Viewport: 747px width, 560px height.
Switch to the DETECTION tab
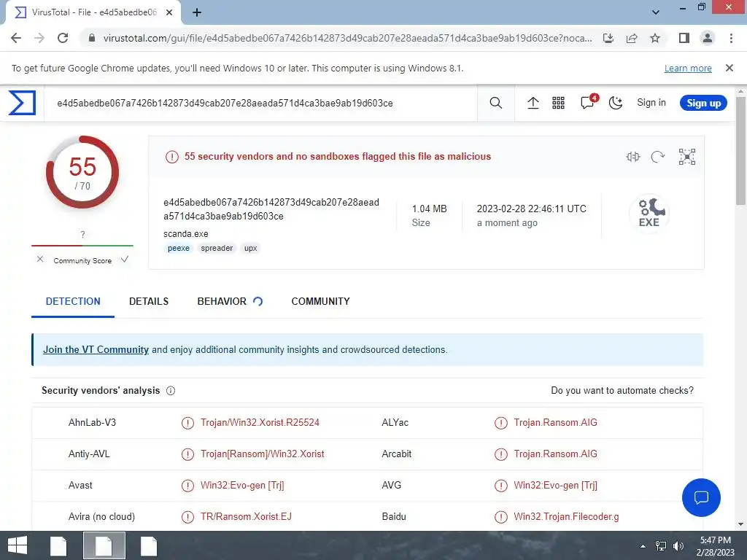[73, 301]
